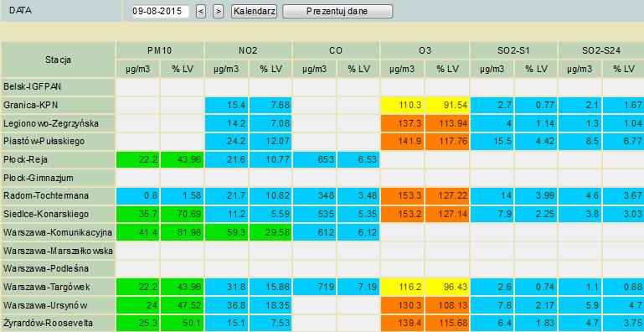This screenshot has width=644, height=332.
Task: Click the NO2 value 15.4 for Granica
Action: (x=226, y=106)
